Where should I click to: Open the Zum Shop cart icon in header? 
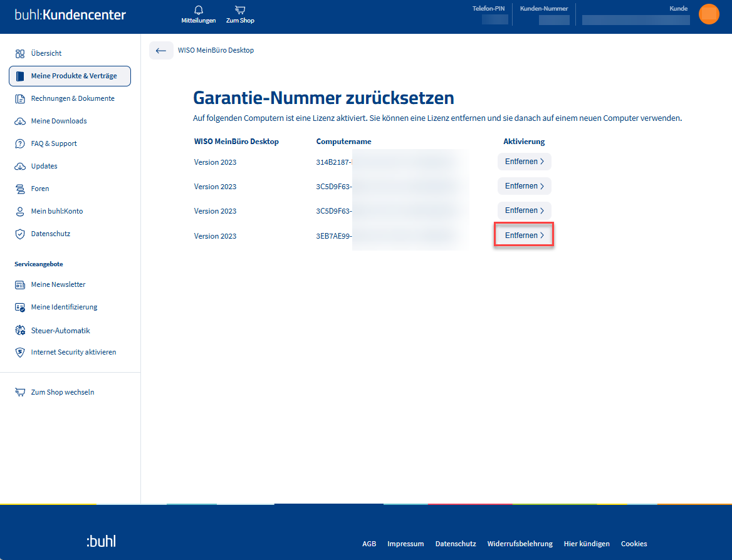(240, 10)
